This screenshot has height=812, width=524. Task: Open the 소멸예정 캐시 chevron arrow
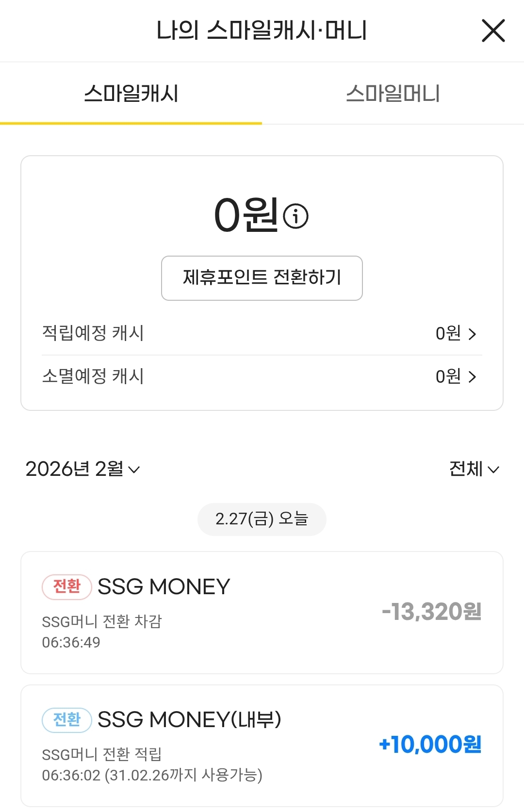point(472,377)
